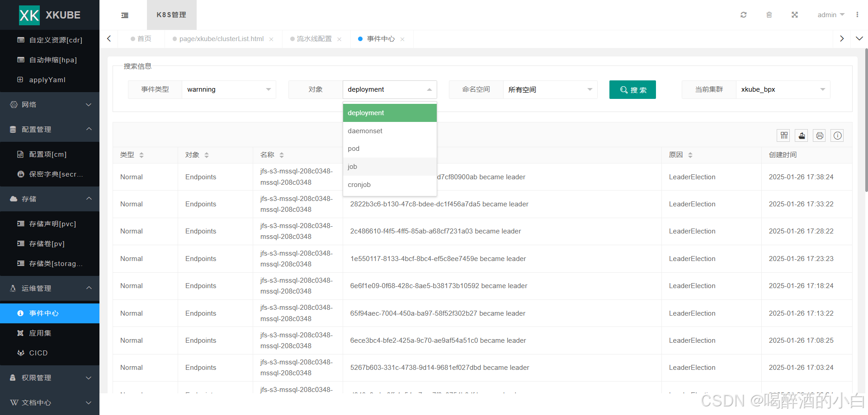Click the table info icon

tap(837, 135)
